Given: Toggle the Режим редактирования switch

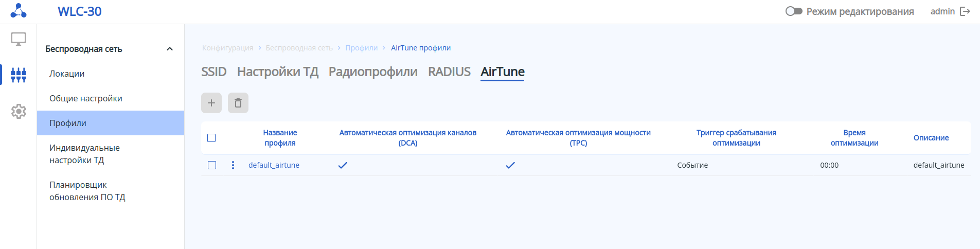Looking at the screenshot, I should click(x=794, y=11).
